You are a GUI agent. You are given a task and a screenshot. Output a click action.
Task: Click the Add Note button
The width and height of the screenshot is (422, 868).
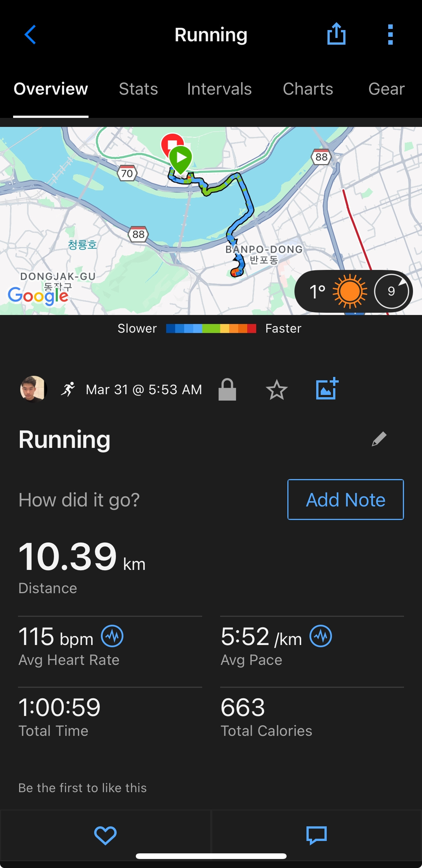click(345, 499)
